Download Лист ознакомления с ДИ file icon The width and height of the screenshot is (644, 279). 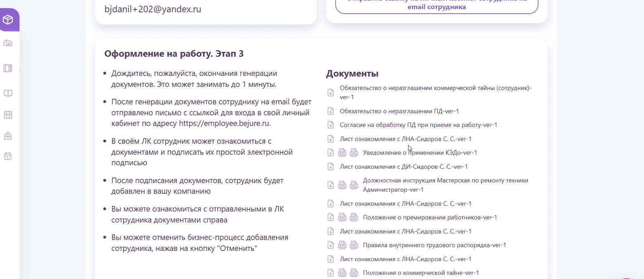click(330, 167)
